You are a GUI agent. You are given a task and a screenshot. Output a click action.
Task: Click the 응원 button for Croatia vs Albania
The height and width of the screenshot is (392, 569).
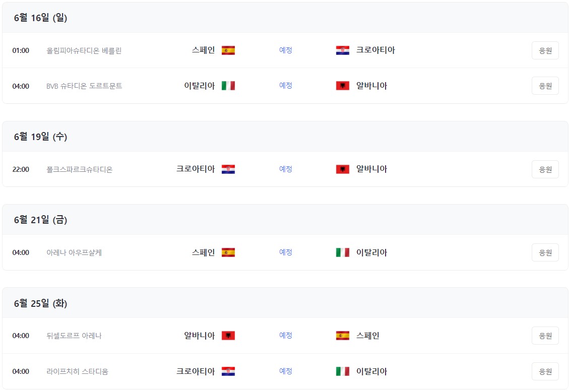pyautogui.click(x=545, y=169)
